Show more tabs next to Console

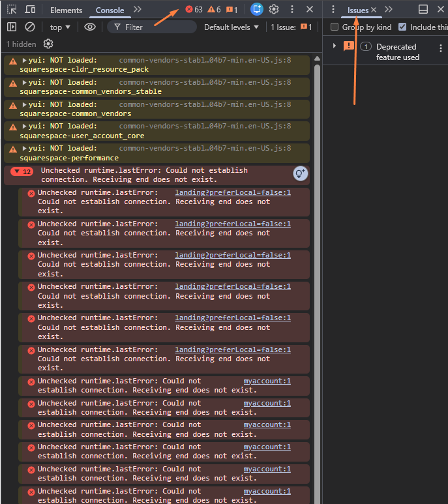coord(137,10)
